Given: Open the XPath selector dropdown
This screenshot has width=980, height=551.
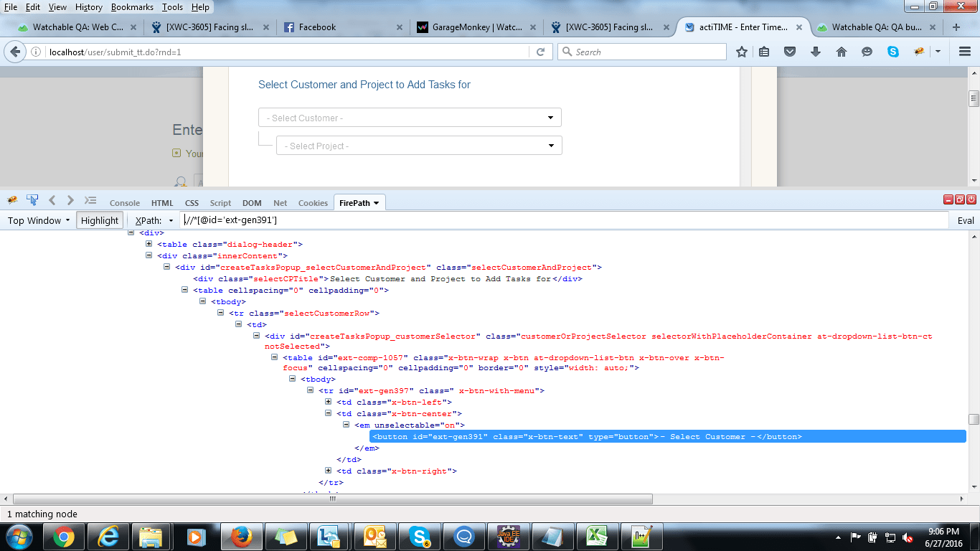Looking at the screenshot, I should point(155,220).
